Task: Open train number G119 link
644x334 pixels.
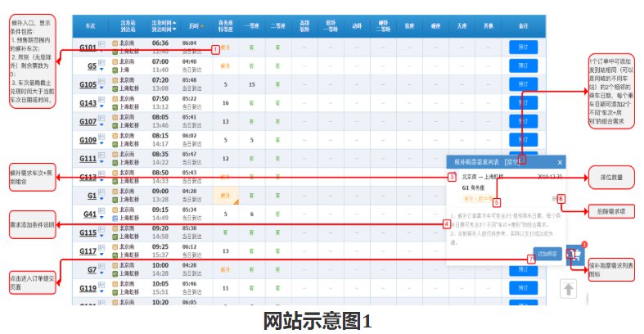Action: tap(88, 288)
